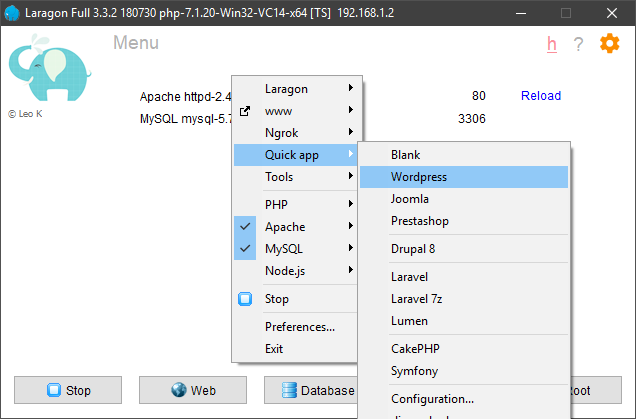Expand the Tools submenu arrow
This screenshot has height=419, width=636.
pos(351,176)
